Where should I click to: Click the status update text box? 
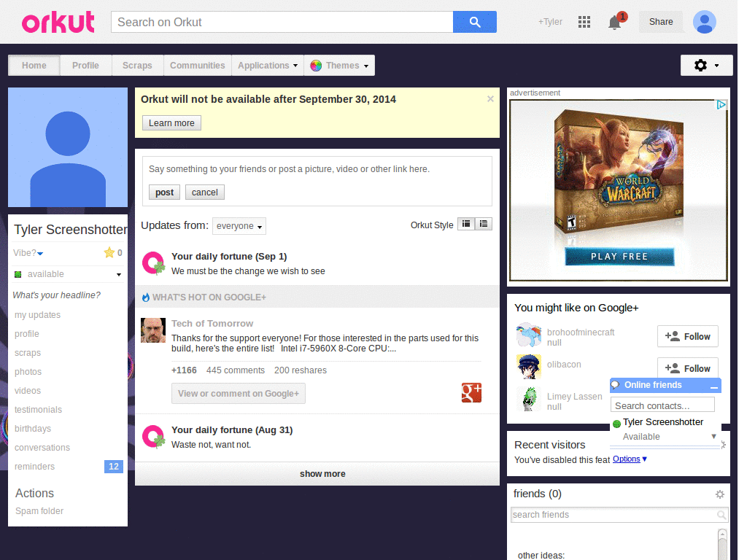pyautogui.click(x=317, y=169)
